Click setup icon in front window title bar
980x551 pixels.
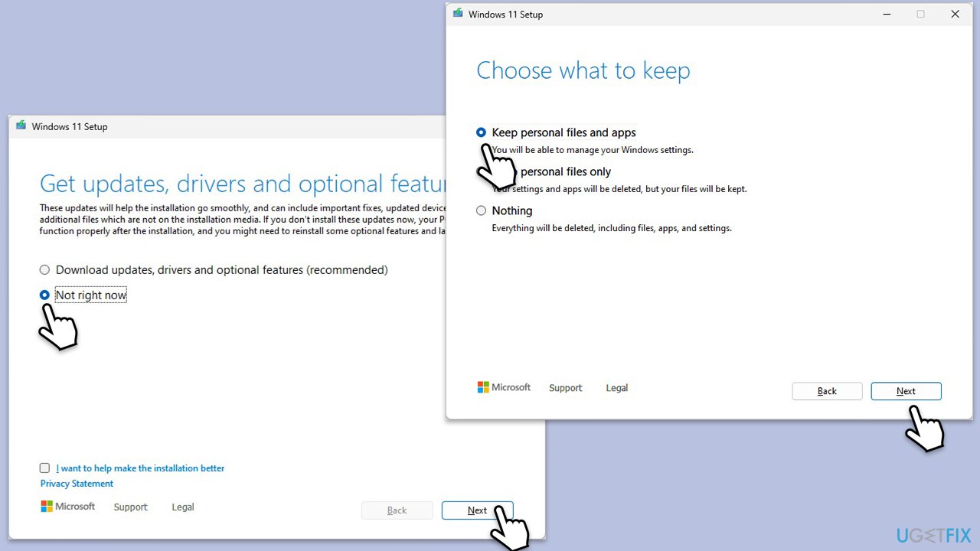[458, 13]
